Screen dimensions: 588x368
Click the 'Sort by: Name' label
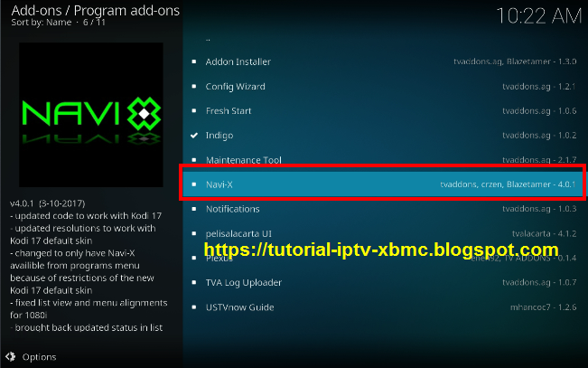[42, 23]
